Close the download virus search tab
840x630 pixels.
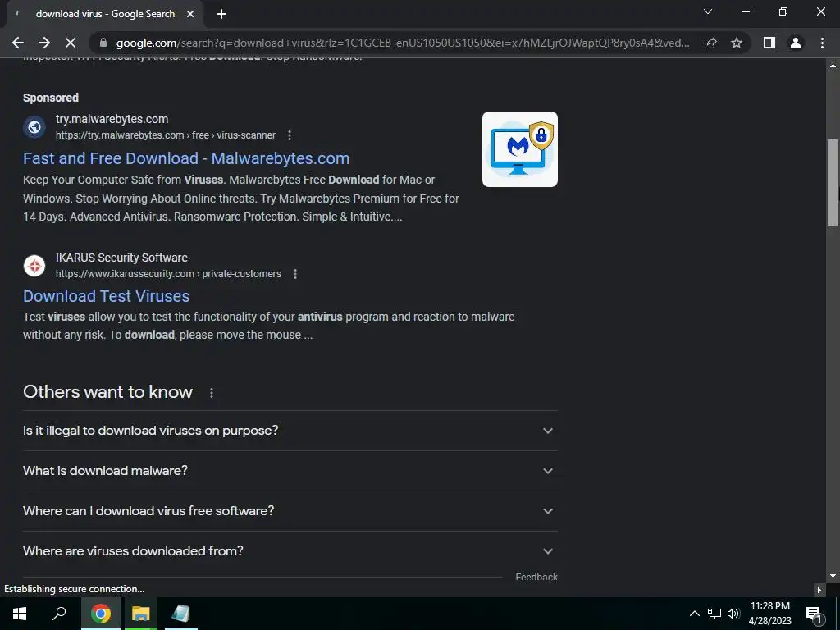190,14
